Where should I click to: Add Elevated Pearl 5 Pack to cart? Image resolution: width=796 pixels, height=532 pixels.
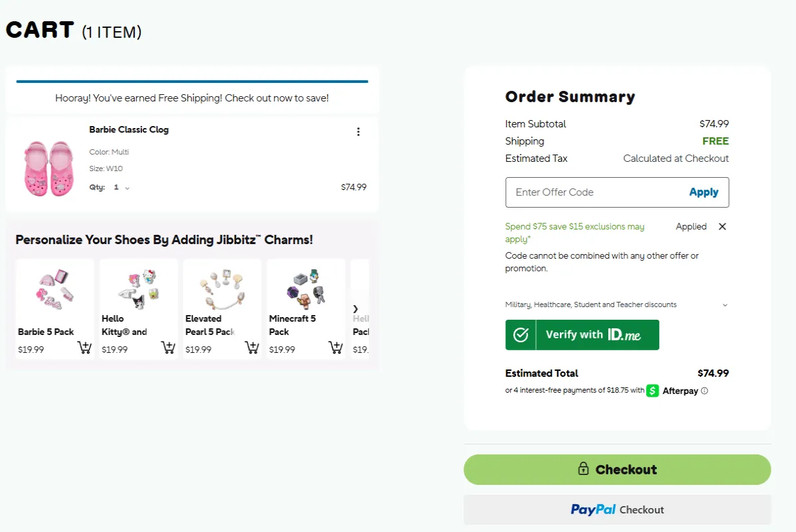(251, 347)
